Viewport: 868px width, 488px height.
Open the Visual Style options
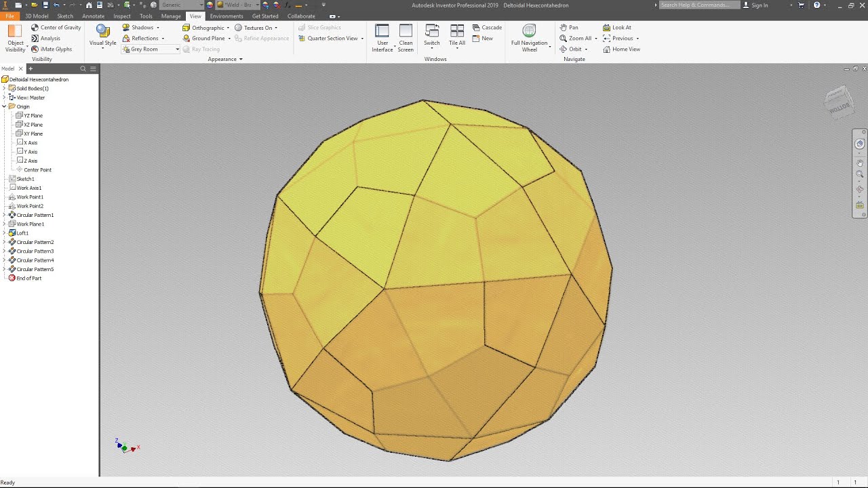click(103, 38)
